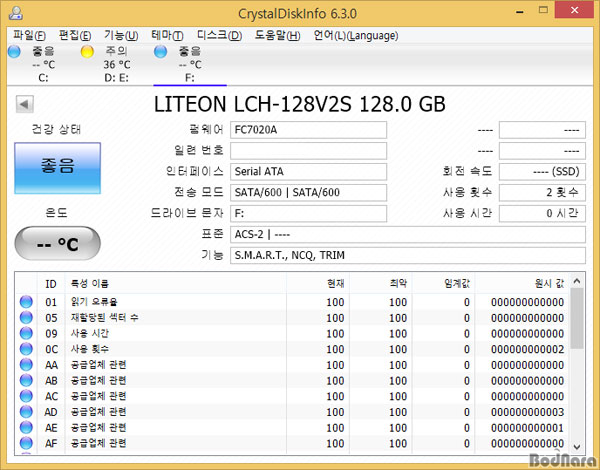Click the drive letter field F:

[x=308, y=214]
